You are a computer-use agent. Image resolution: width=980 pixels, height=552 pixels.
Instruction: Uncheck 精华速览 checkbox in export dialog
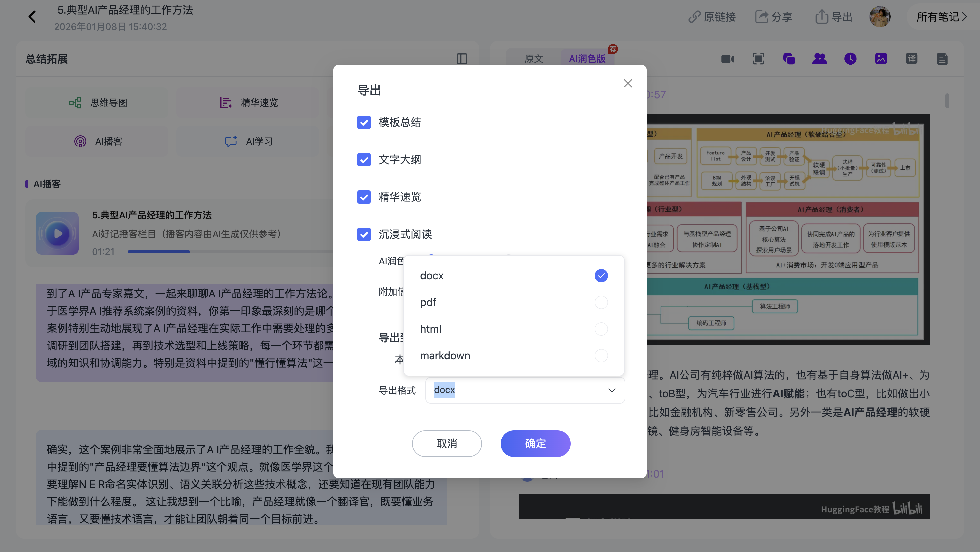364,197
